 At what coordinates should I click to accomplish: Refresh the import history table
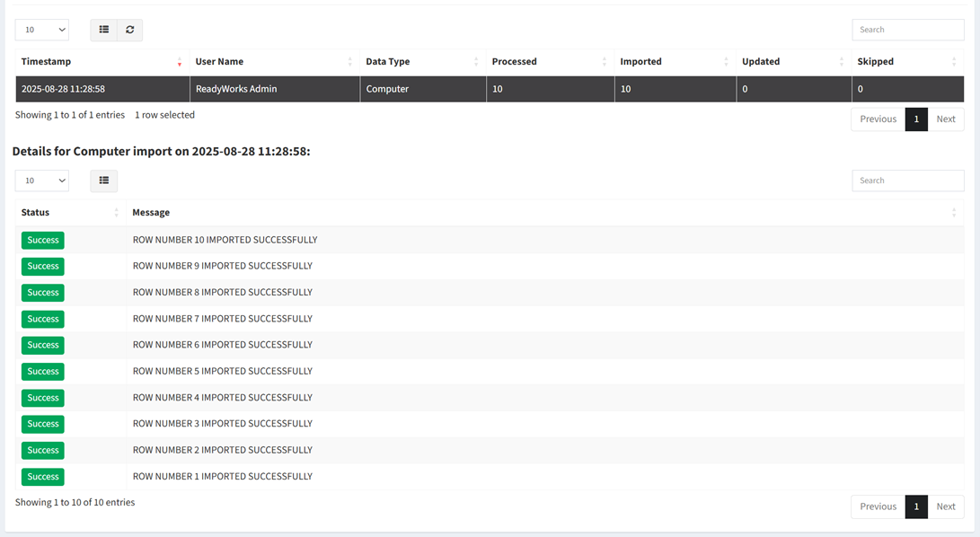tap(130, 30)
